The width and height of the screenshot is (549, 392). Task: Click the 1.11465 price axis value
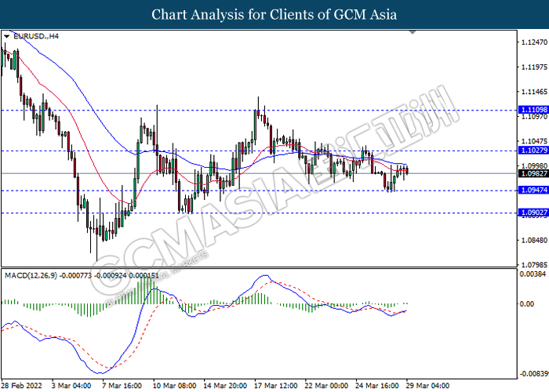click(x=534, y=92)
